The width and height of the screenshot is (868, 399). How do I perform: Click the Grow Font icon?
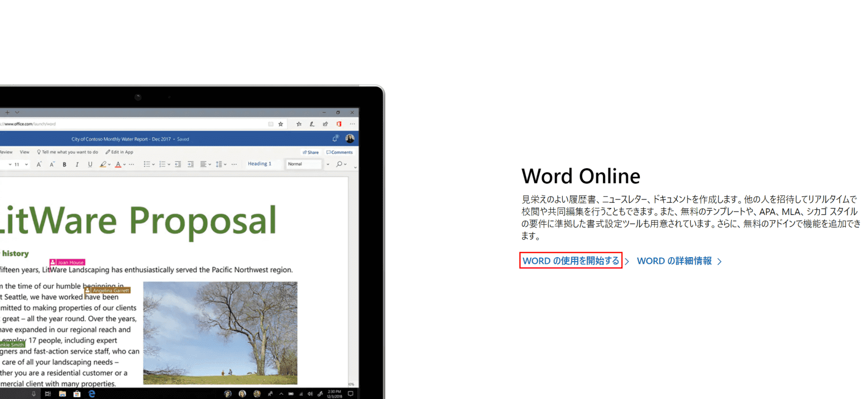39,164
